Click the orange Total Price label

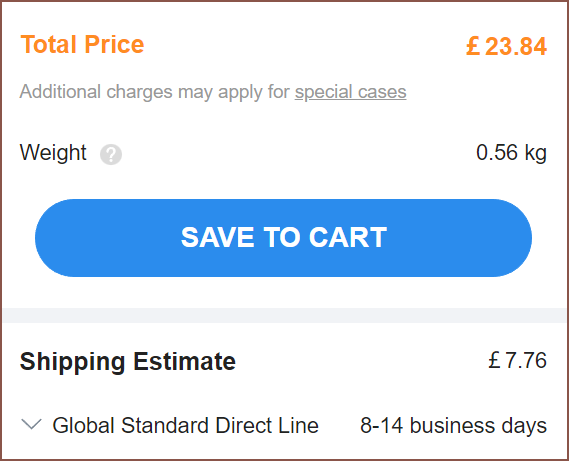[82, 44]
